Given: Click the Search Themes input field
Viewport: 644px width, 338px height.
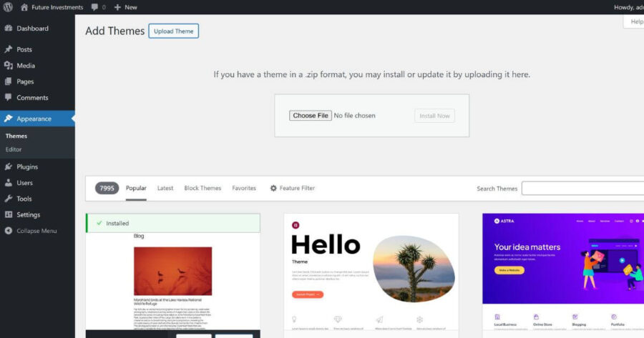Looking at the screenshot, I should (x=582, y=188).
